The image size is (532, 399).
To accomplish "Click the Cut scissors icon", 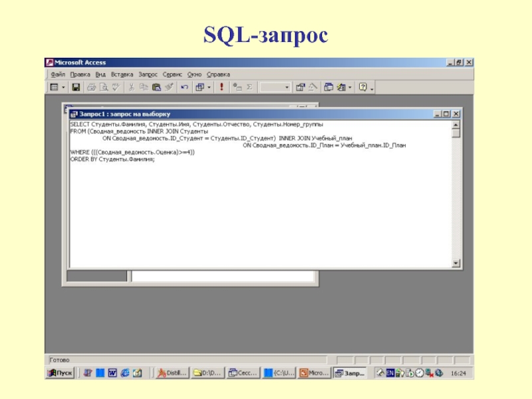I will [131, 87].
